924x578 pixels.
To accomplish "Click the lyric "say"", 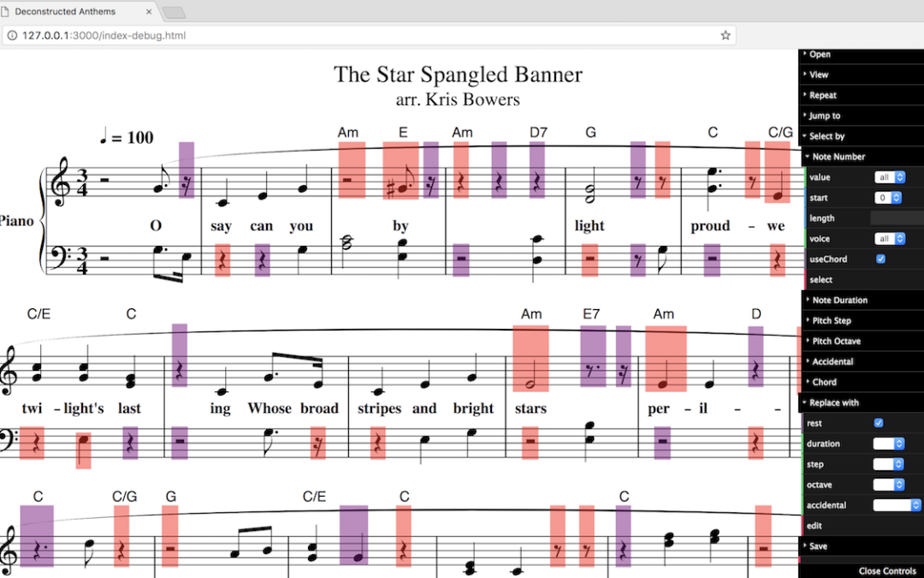I will click(x=221, y=226).
